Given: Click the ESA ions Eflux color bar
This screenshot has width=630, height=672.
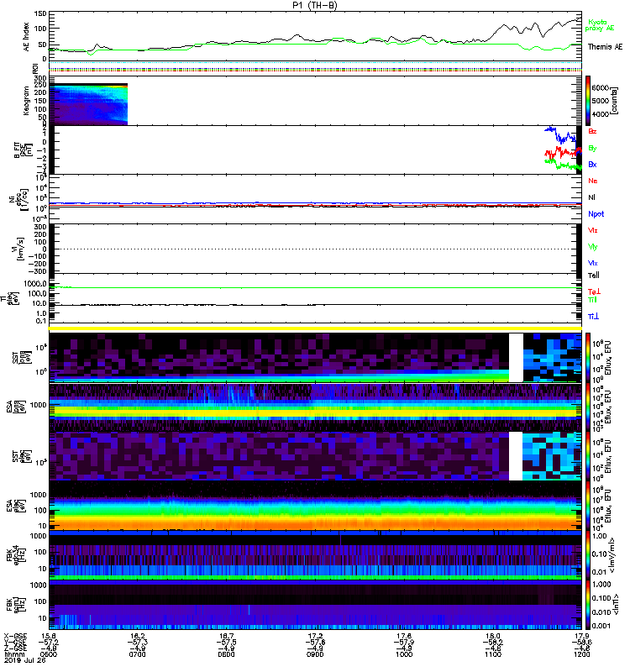Looking at the screenshot, I should point(588,407).
